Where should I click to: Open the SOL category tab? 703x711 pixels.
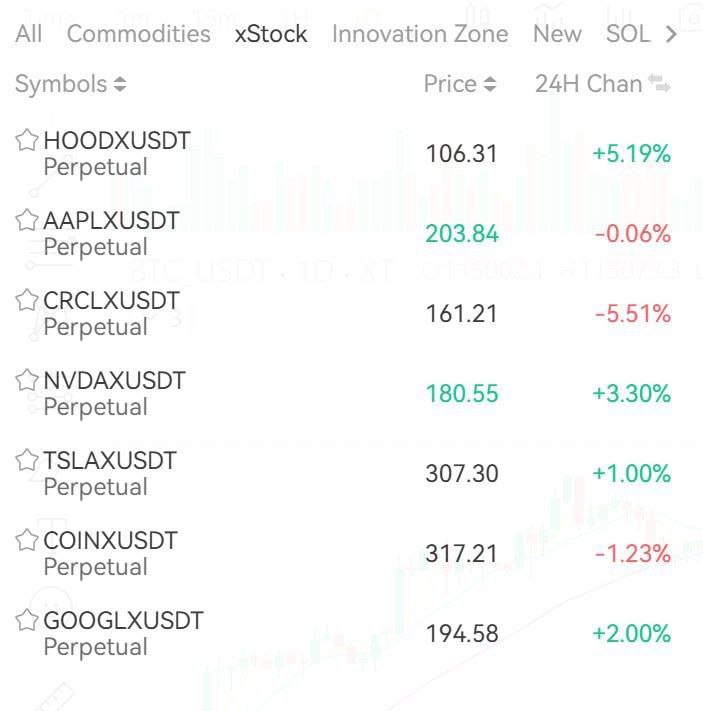[x=628, y=34]
